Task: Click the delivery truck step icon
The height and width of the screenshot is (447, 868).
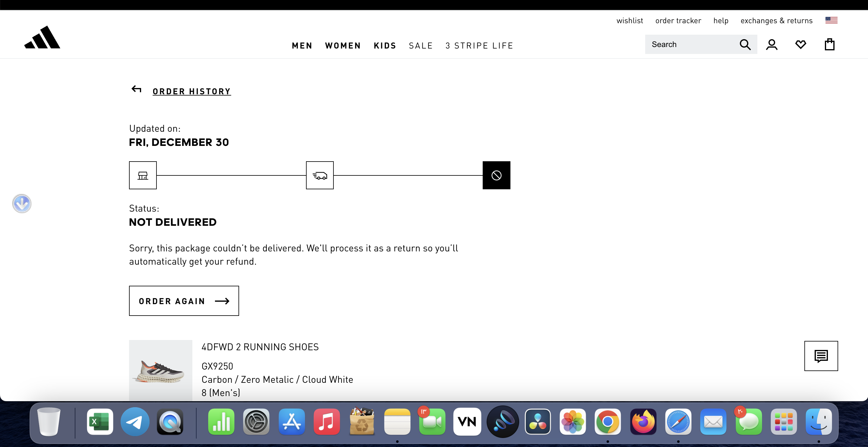Action: click(x=320, y=175)
